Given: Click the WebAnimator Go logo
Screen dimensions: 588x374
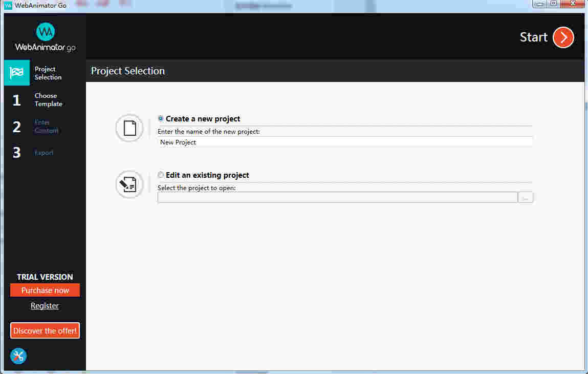Looking at the screenshot, I should point(45,36).
